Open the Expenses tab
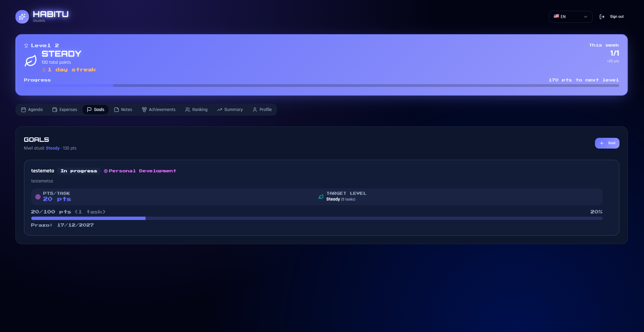 click(65, 110)
